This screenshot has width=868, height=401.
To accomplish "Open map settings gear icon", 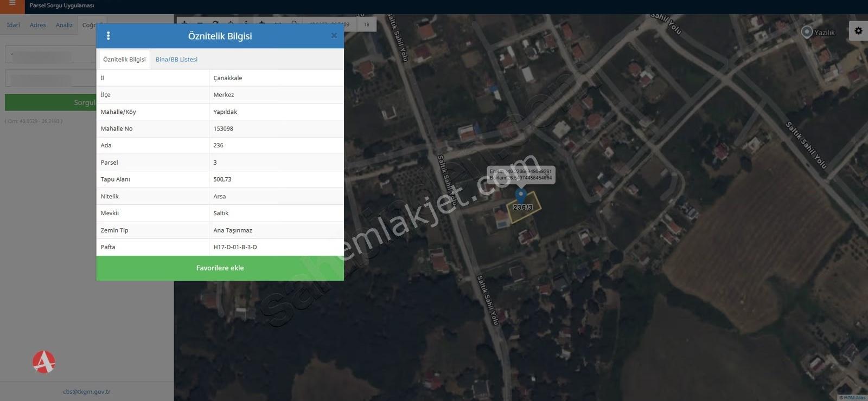I will pyautogui.click(x=858, y=31).
